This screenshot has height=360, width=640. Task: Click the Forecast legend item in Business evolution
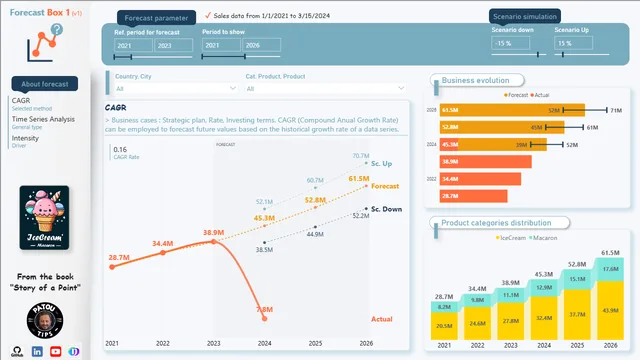[x=516, y=95]
